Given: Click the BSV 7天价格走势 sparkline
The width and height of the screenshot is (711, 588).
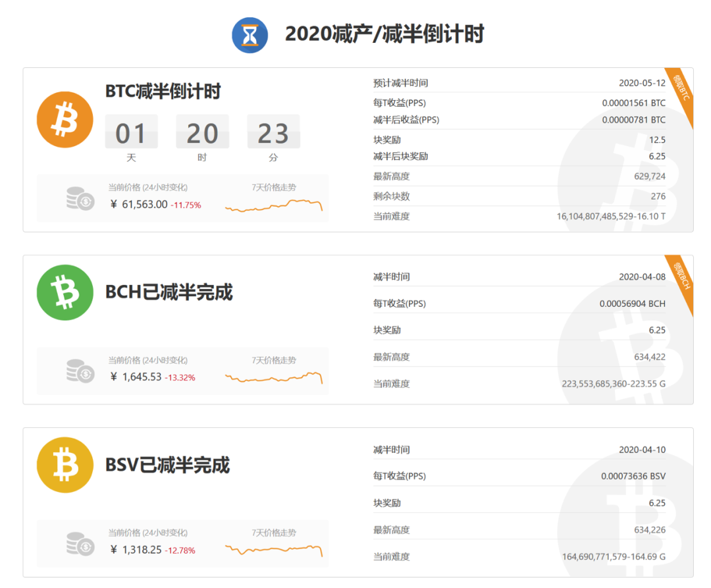Looking at the screenshot, I should tap(275, 551).
